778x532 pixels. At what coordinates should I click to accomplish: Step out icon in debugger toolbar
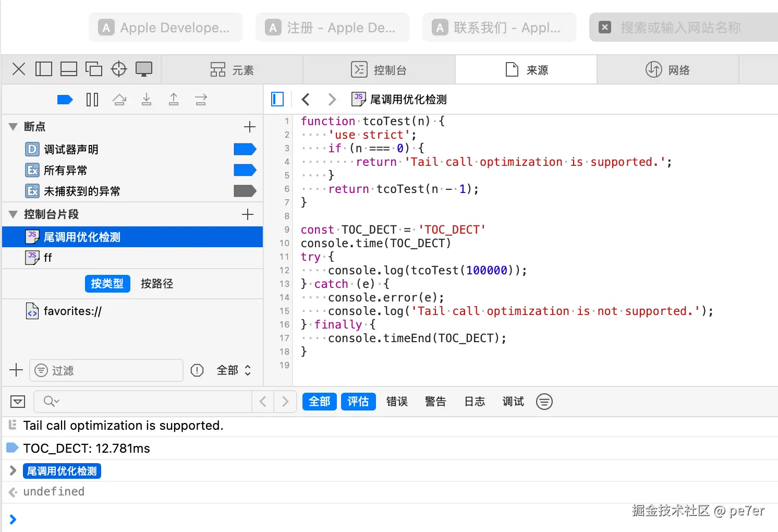[174, 100]
